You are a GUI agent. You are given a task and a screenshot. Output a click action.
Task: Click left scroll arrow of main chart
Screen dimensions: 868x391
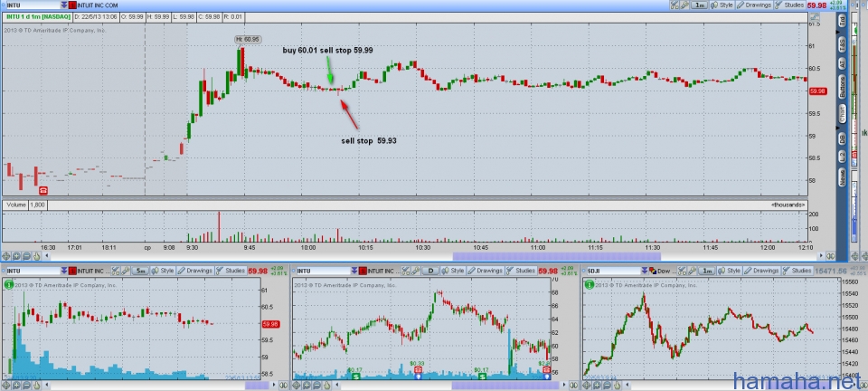[x=46, y=256]
